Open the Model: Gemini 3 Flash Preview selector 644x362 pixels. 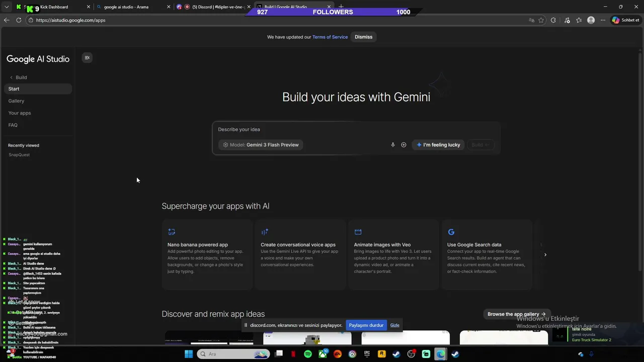coord(261,145)
